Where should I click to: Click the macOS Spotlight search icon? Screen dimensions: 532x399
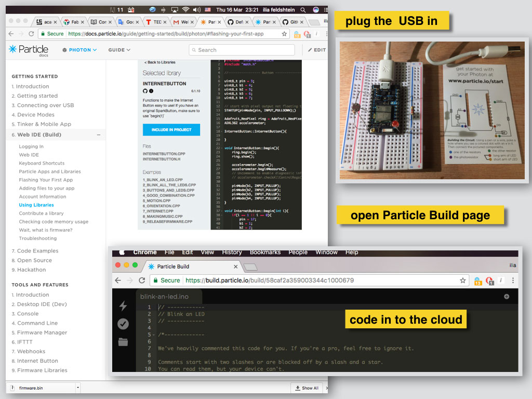tap(303, 10)
